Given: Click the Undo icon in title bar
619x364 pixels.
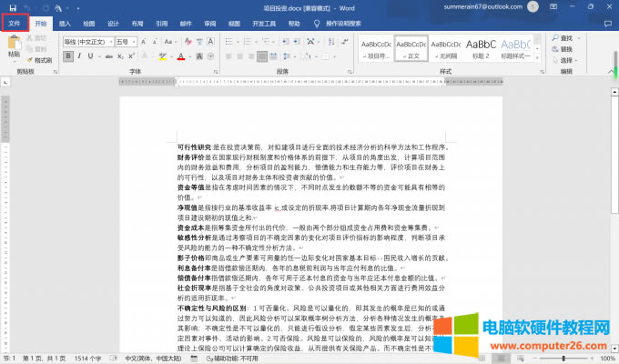Looking at the screenshot, I should 26,8.
